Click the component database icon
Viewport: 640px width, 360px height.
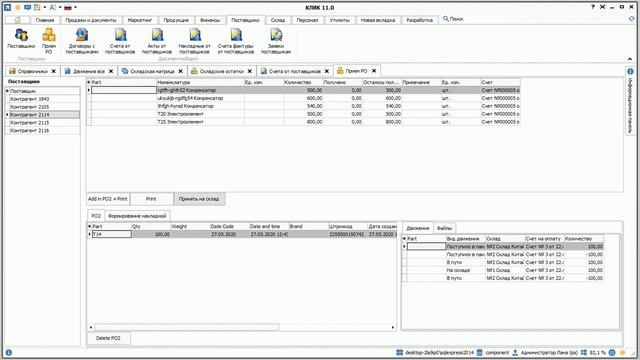click(480, 352)
